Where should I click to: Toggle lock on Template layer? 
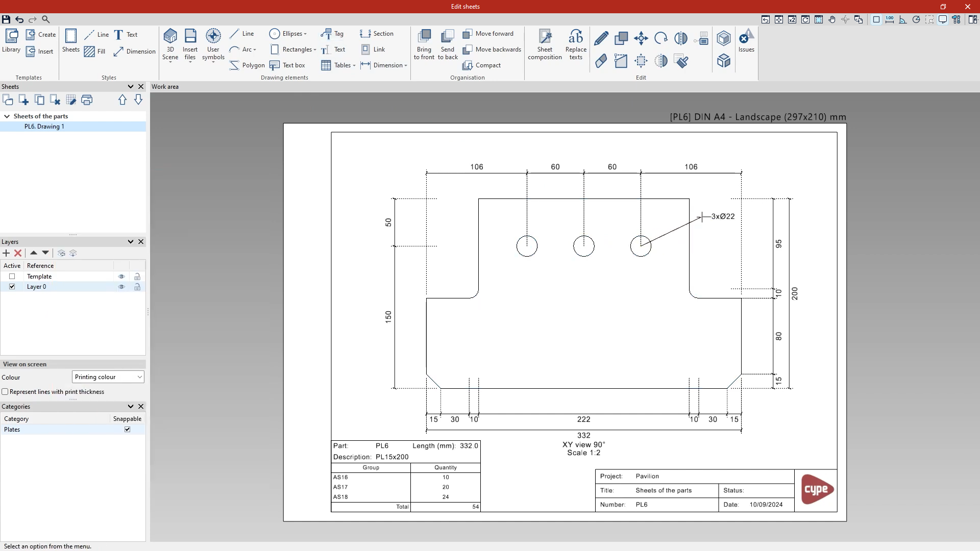pos(137,277)
